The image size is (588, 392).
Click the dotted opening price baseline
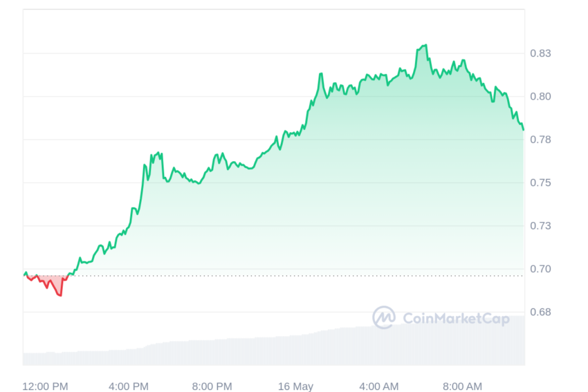274,276
